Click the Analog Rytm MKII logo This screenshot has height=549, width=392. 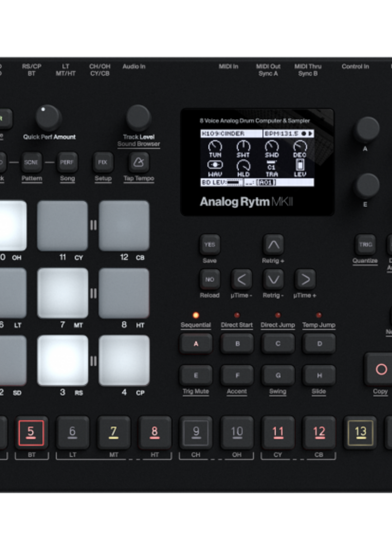tap(246, 202)
